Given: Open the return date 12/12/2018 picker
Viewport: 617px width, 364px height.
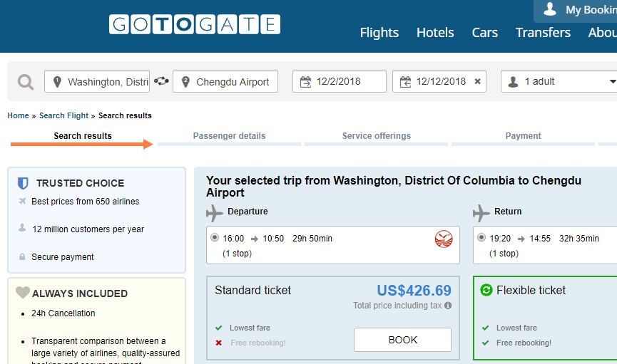Looking at the screenshot, I should click(x=439, y=81).
